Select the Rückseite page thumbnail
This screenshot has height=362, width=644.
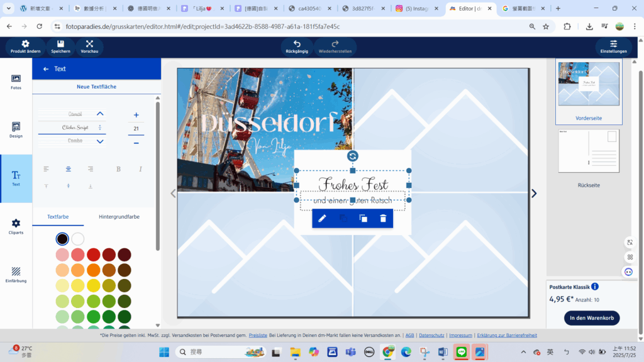click(x=589, y=151)
